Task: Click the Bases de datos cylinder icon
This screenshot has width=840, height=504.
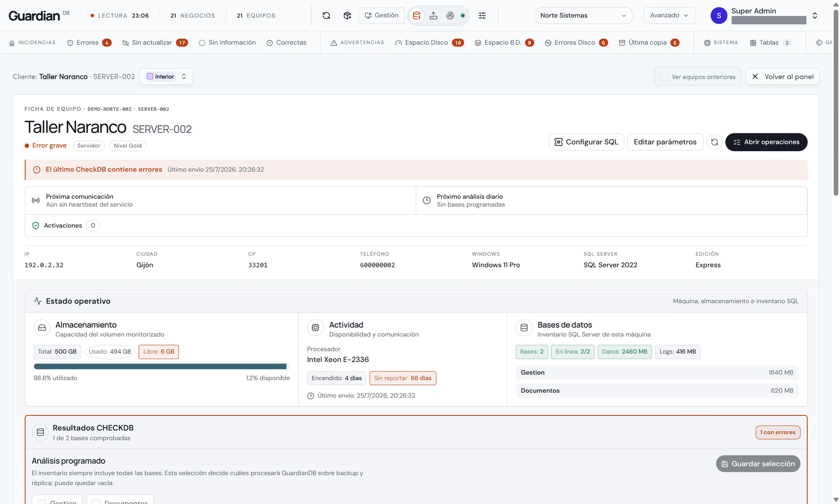Action: (524, 328)
